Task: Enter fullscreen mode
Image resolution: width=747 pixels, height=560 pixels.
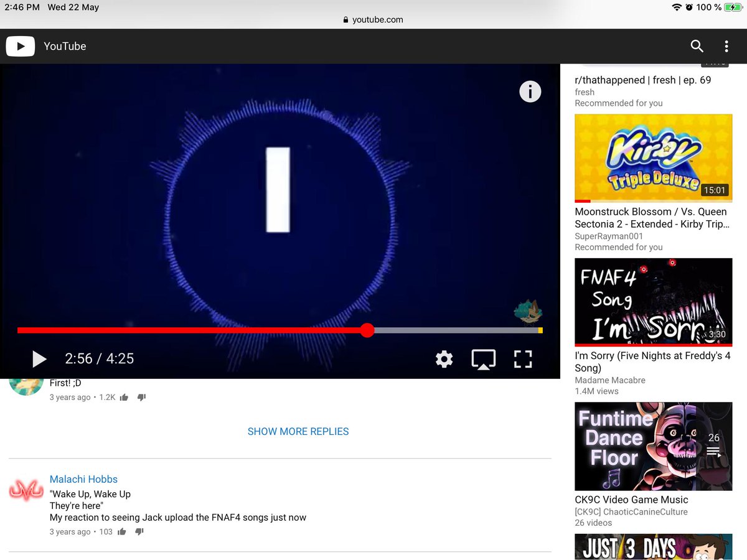Action: 523,359
